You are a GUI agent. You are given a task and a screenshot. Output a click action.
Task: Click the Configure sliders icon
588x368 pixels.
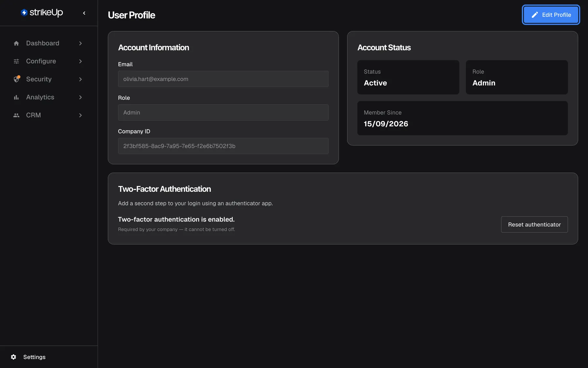[x=16, y=61]
